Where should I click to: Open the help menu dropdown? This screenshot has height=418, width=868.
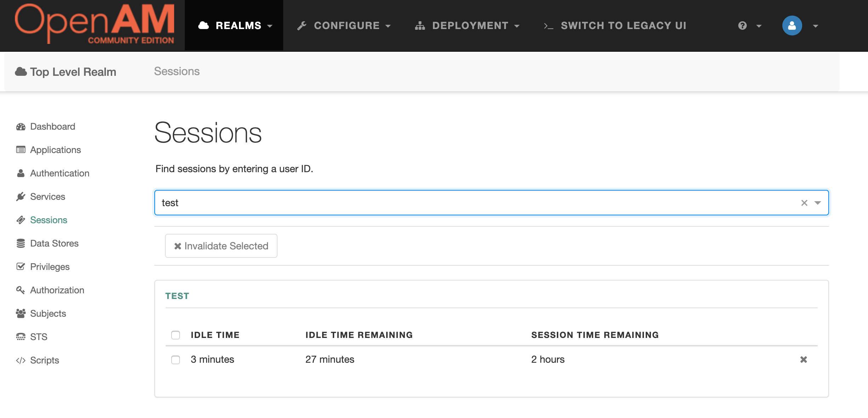(x=749, y=25)
